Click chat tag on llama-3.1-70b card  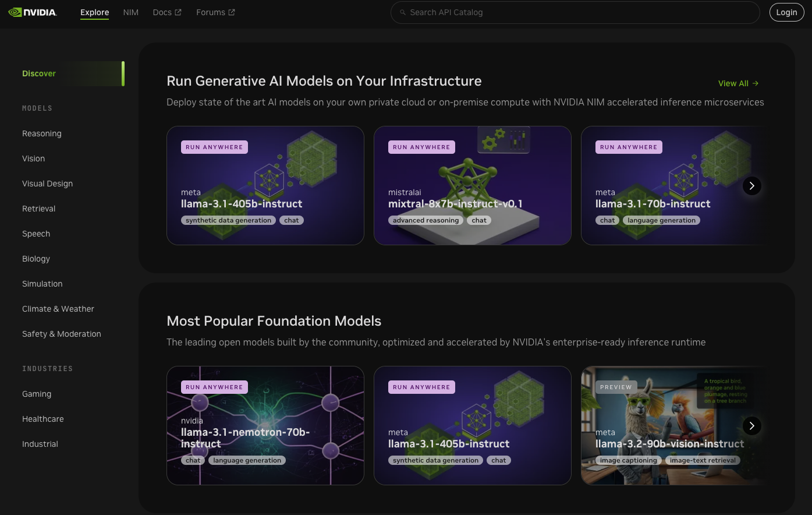[x=608, y=220]
